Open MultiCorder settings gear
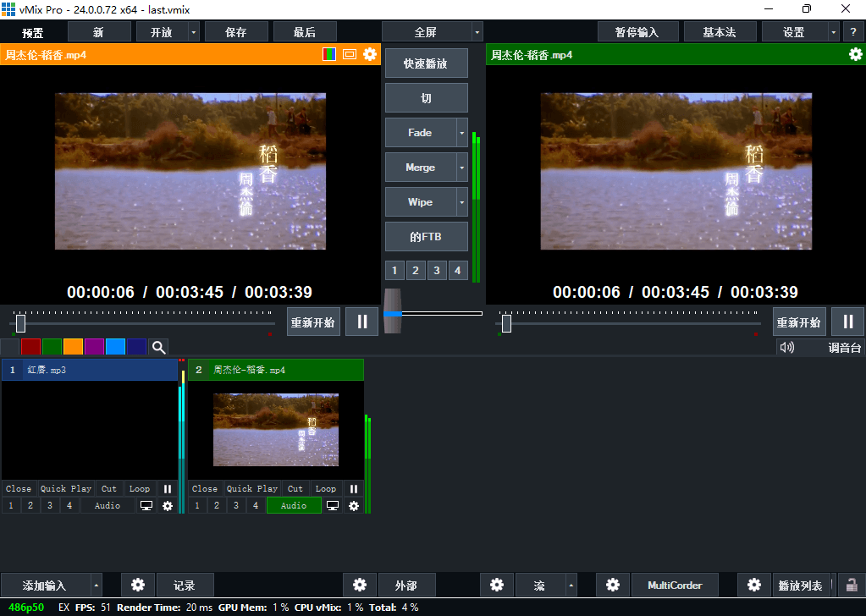The image size is (866, 616). point(613,585)
